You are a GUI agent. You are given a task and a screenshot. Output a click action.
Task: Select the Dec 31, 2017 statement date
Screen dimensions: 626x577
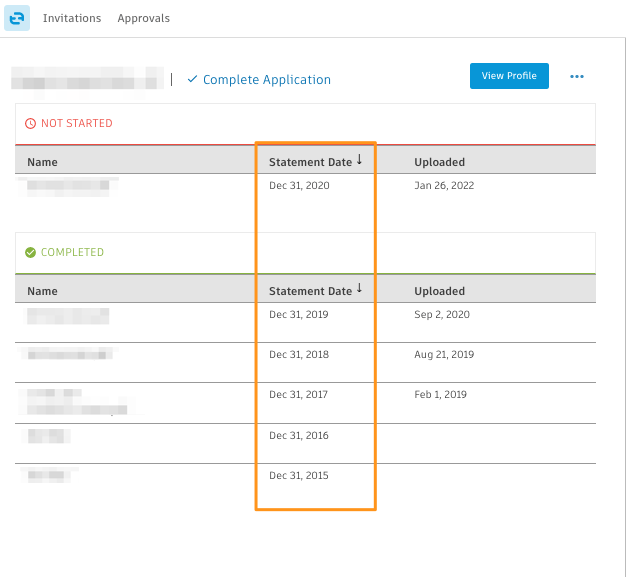[x=298, y=395]
